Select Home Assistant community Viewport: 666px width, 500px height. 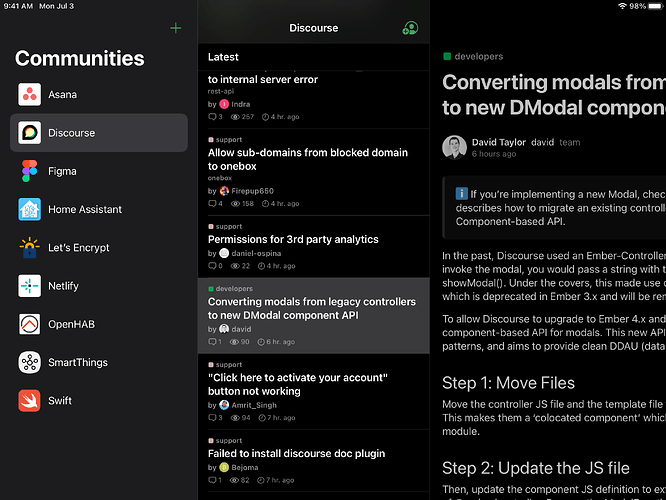(x=99, y=209)
